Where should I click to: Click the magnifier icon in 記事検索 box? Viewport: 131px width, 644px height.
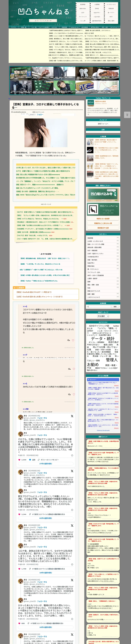coord(88,307)
